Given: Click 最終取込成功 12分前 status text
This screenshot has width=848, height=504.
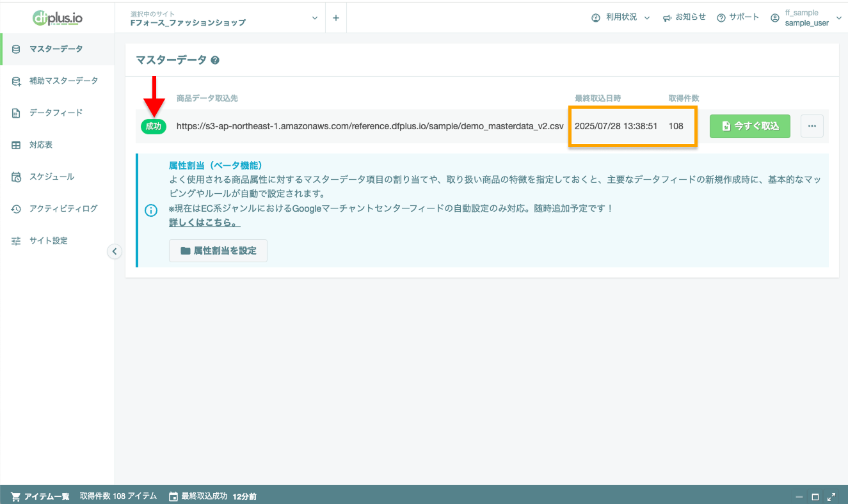Looking at the screenshot, I should click(x=219, y=496).
